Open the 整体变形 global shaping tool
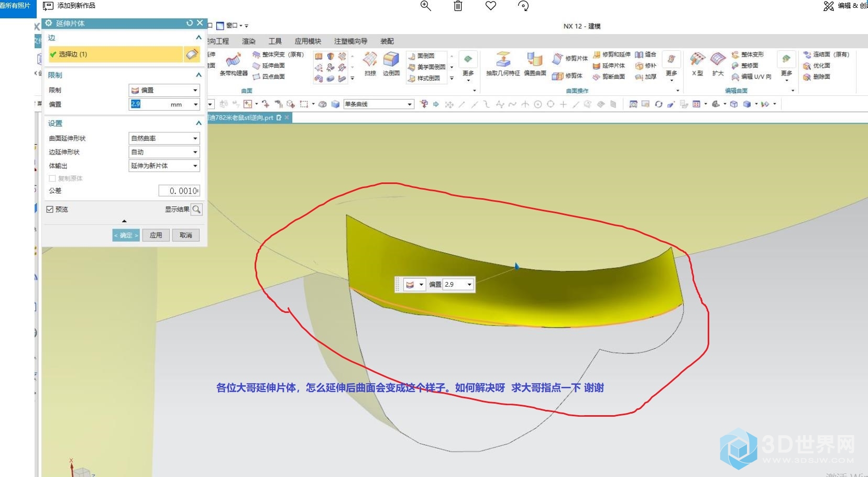The image size is (868, 477). (748, 55)
